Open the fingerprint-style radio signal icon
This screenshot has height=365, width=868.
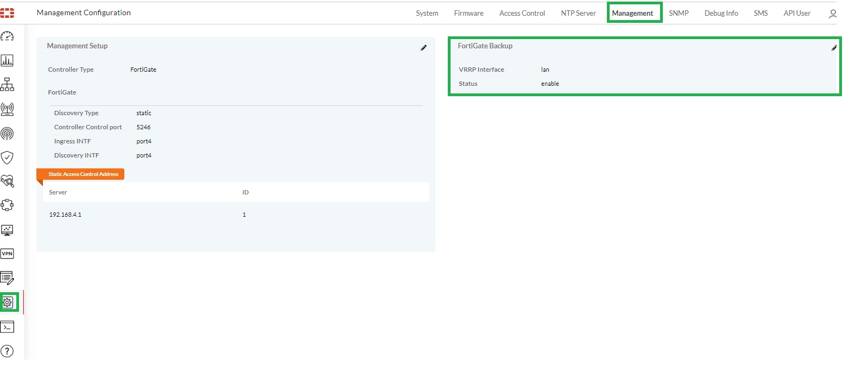[7, 133]
